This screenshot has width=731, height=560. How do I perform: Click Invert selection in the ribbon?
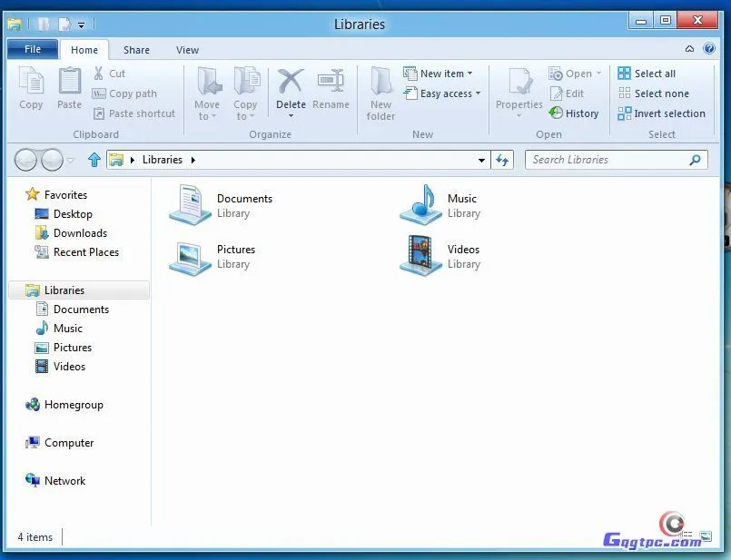pyautogui.click(x=661, y=113)
